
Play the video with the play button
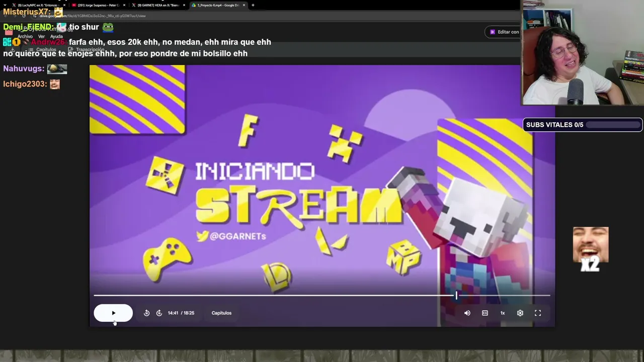pos(113,313)
